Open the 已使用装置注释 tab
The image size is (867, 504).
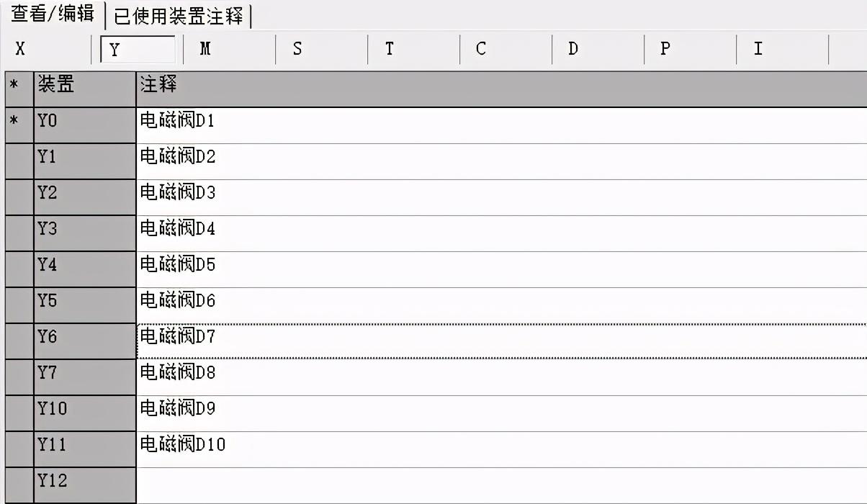(x=179, y=16)
